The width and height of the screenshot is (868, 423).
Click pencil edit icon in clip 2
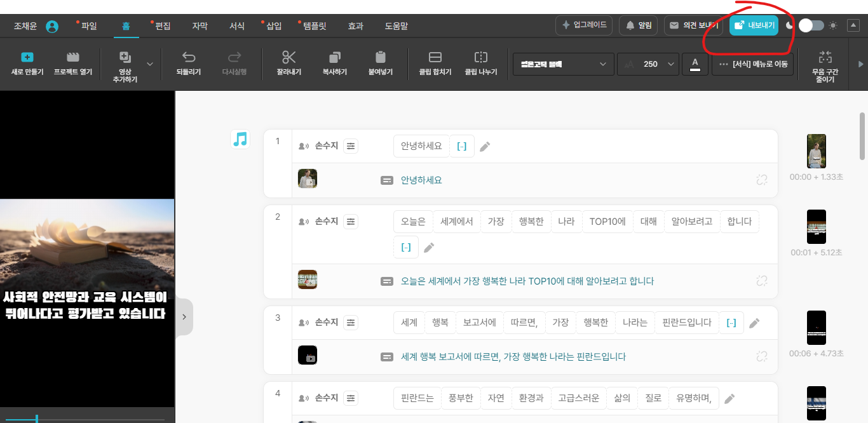coord(429,248)
